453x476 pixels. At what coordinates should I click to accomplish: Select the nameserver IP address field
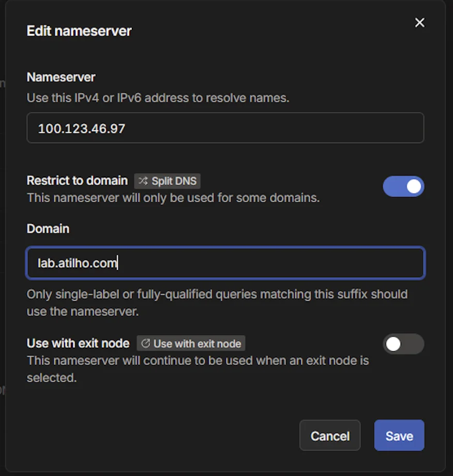[x=225, y=128]
